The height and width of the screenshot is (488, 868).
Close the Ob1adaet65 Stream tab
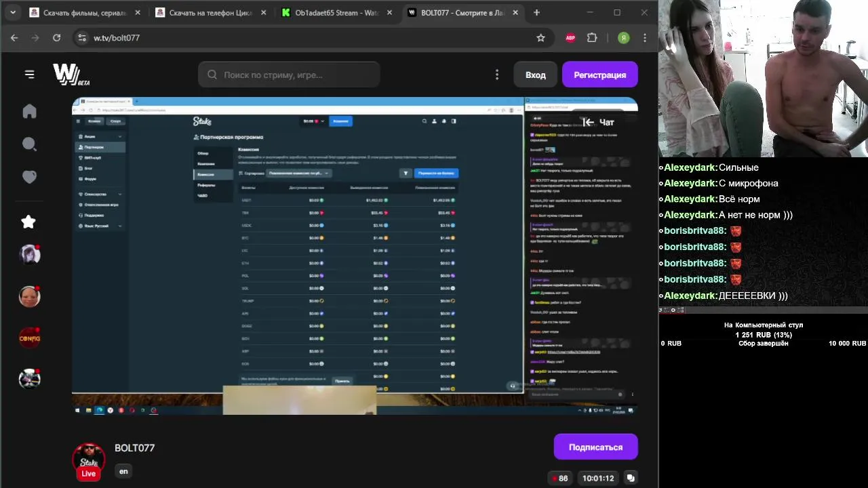point(390,12)
